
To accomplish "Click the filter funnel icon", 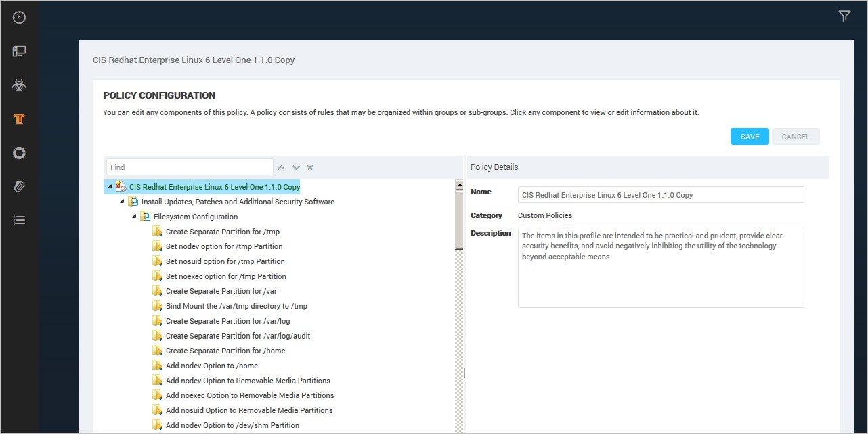I will tap(844, 16).
